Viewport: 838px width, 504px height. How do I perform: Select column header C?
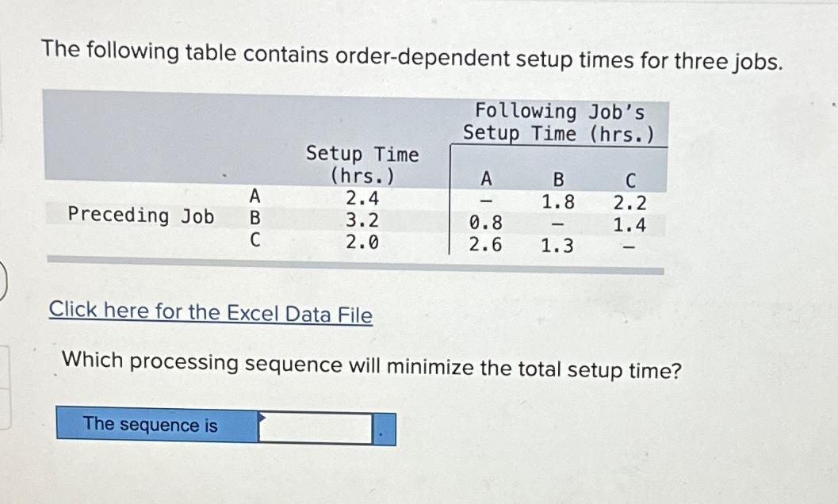pyautogui.click(x=630, y=178)
